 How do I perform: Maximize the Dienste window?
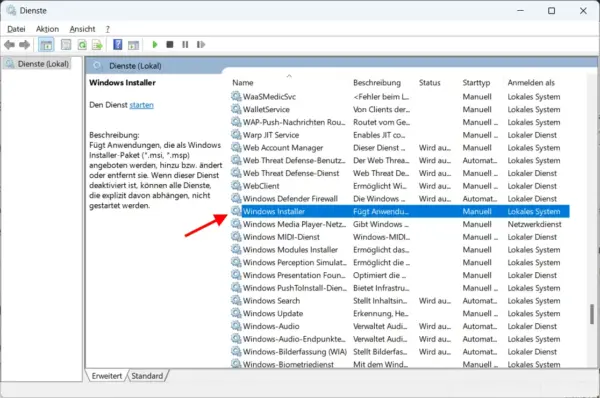(x=551, y=11)
